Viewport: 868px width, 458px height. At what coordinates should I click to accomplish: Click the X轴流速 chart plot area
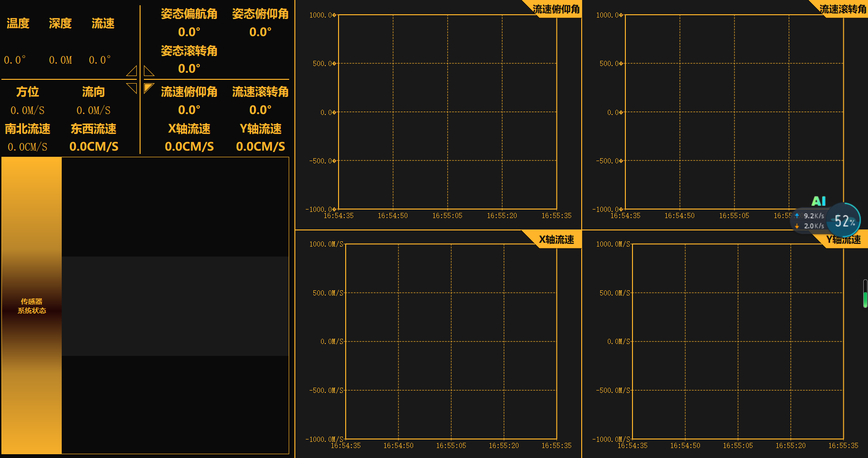click(x=451, y=342)
